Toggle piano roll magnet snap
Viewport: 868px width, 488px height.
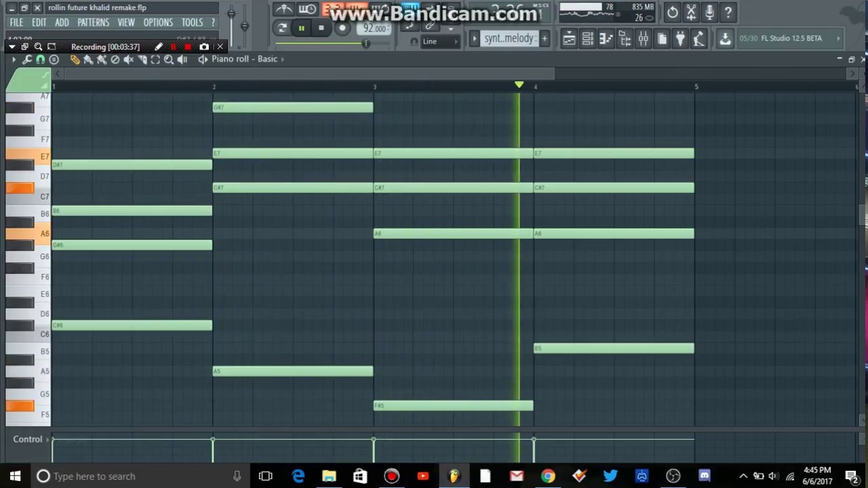(40, 60)
